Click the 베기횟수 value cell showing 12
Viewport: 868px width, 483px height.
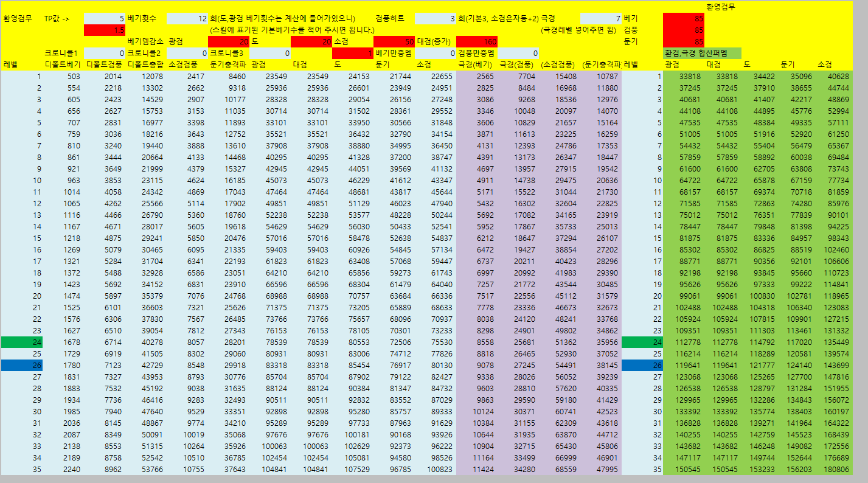[x=187, y=19]
